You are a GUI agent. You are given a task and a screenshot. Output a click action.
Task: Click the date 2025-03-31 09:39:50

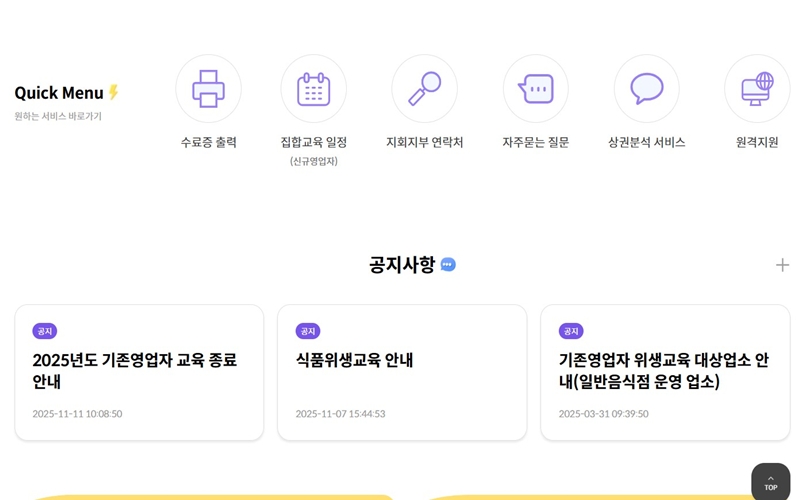pos(604,414)
